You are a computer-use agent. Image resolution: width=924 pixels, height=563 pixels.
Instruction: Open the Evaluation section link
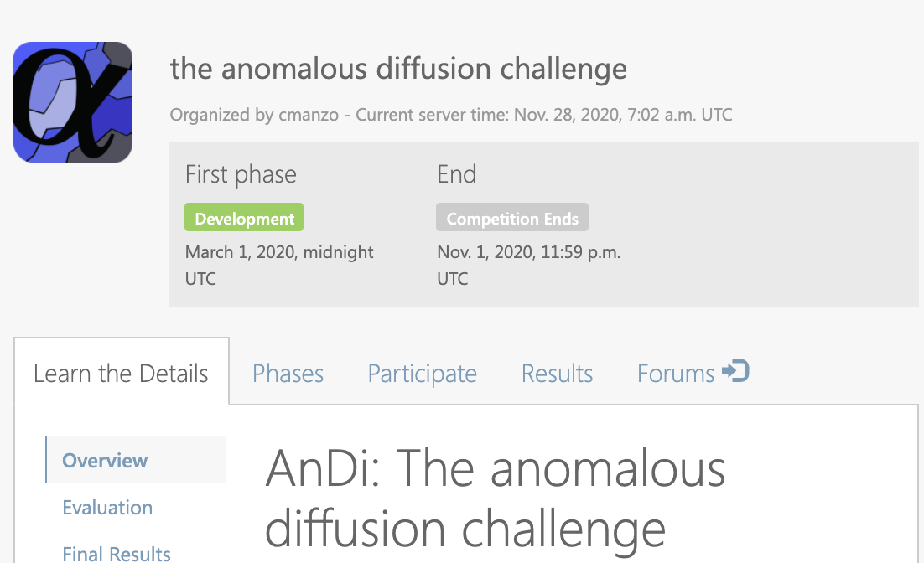tap(107, 507)
